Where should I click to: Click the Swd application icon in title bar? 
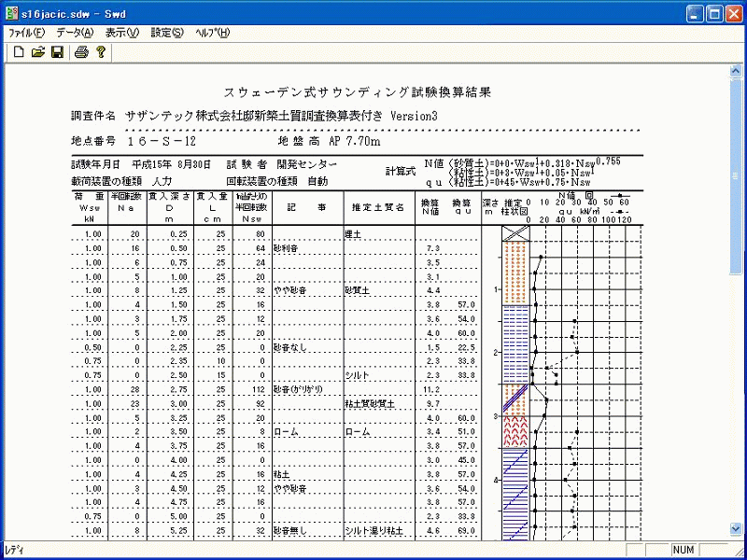[x=12, y=14]
